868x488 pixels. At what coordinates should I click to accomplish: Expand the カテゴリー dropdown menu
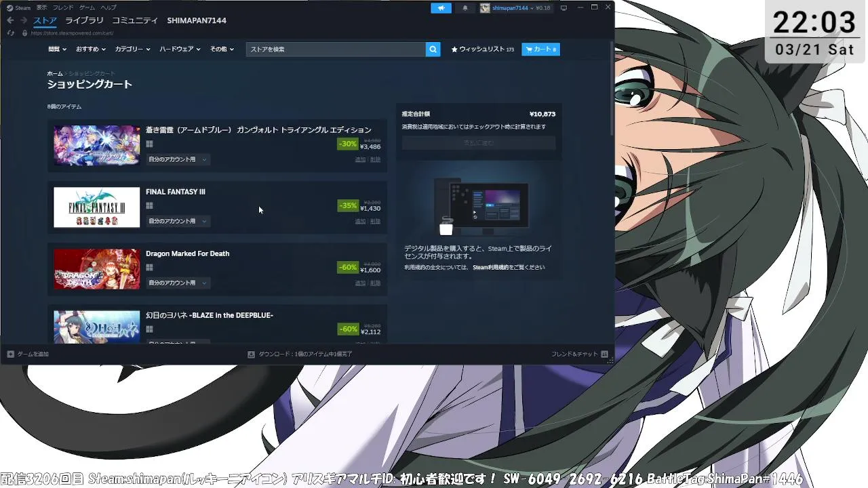[x=132, y=49]
